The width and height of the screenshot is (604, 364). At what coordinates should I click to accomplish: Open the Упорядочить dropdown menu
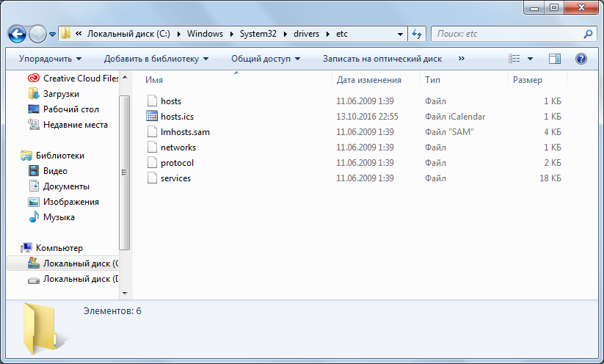[x=50, y=59]
